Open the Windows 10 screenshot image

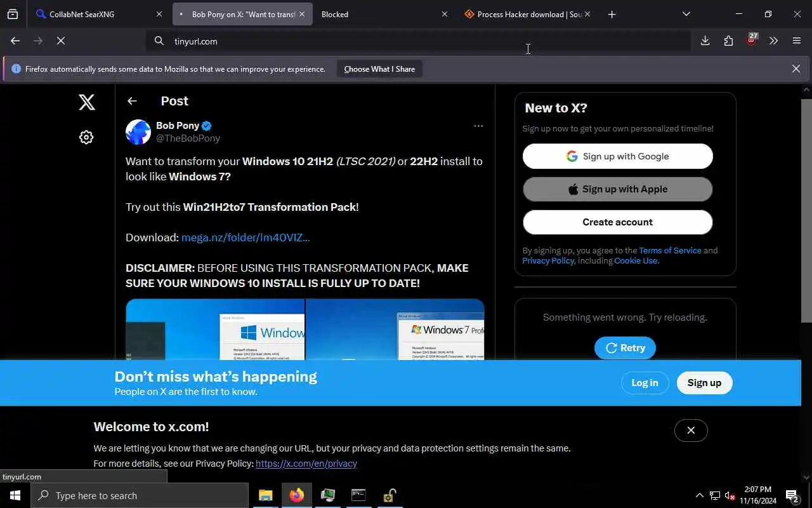[x=215, y=329]
